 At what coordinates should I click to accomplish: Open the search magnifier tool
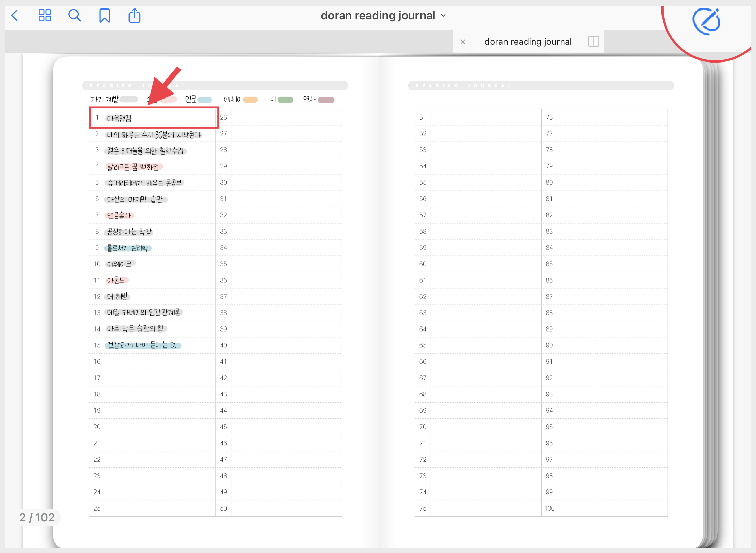point(74,16)
